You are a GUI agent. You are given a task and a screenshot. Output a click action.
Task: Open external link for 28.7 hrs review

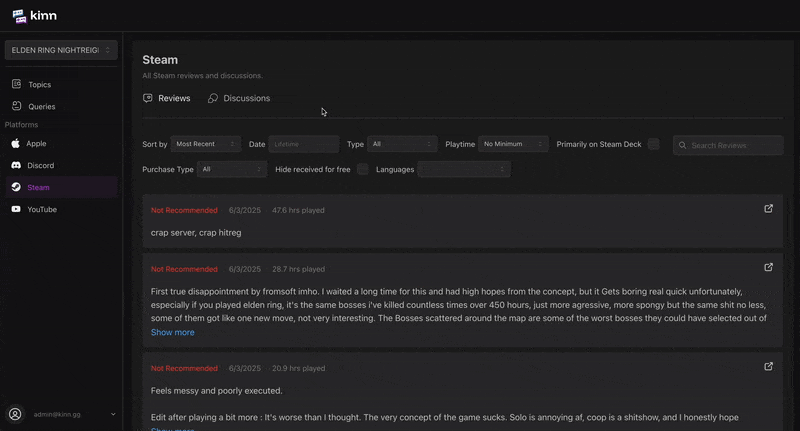(x=768, y=267)
